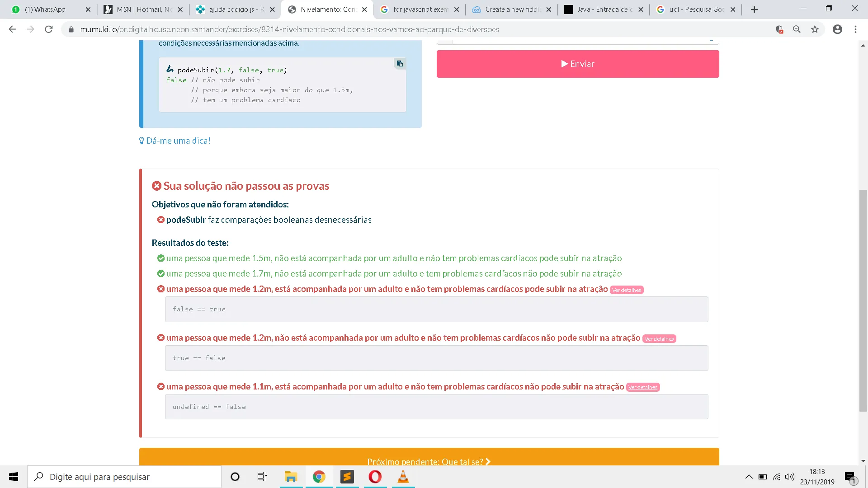
Task: Open the Chrome three-dot menu
Action: point(855,29)
